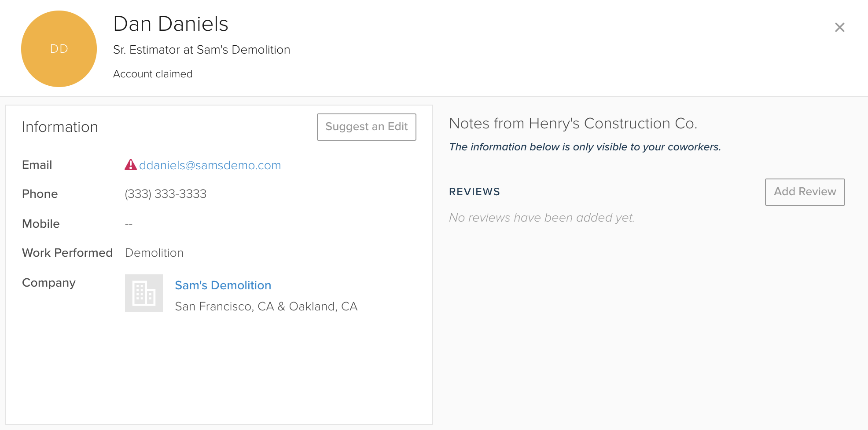
Task: Open the Sam's Demolition company link
Action: [x=223, y=285]
